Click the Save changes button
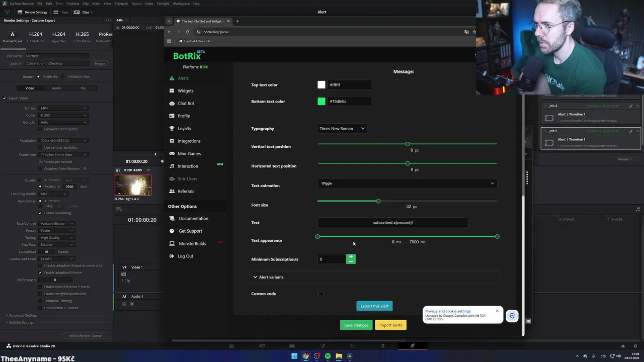This screenshot has width=644, height=362. 356,325
